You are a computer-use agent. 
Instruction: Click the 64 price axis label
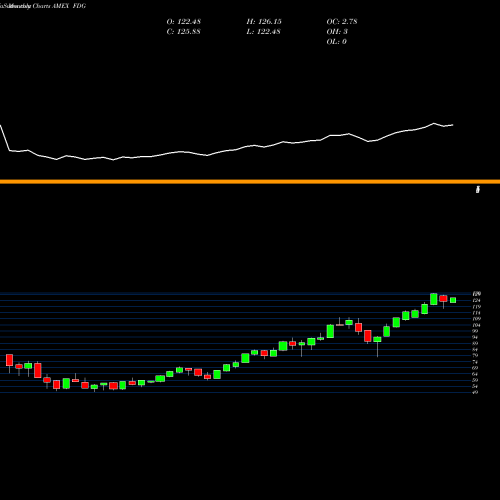tap(476, 374)
